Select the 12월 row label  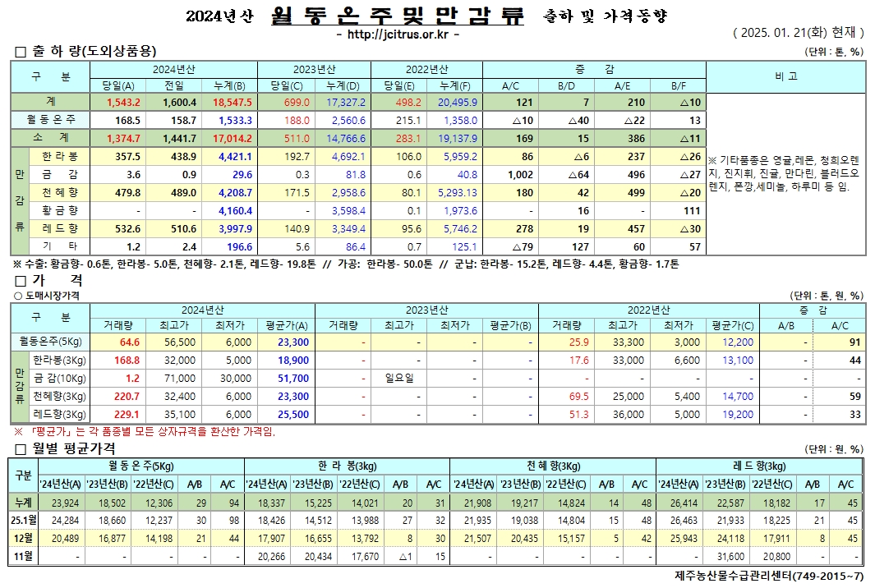tap(21, 539)
